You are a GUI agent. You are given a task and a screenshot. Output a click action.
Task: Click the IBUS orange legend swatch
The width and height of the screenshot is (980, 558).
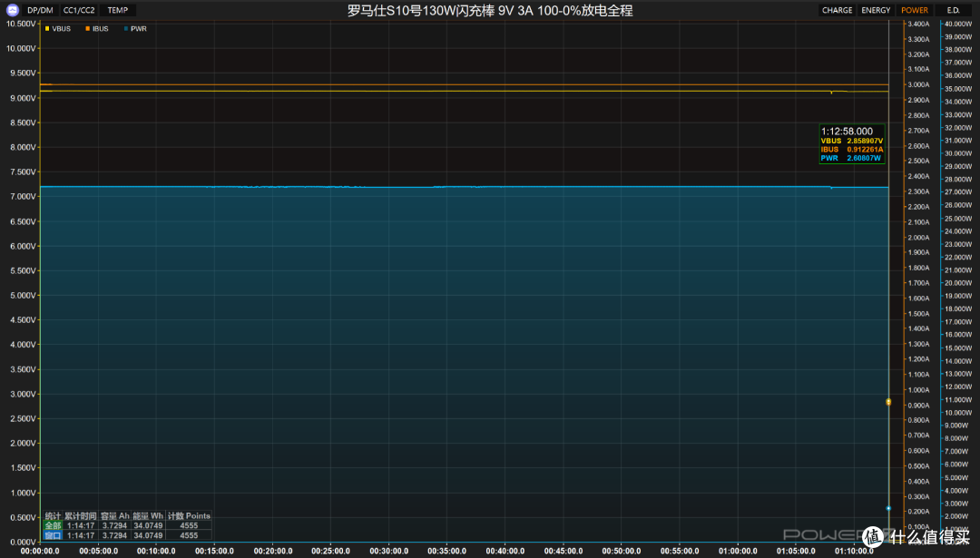[x=87, y=29]
